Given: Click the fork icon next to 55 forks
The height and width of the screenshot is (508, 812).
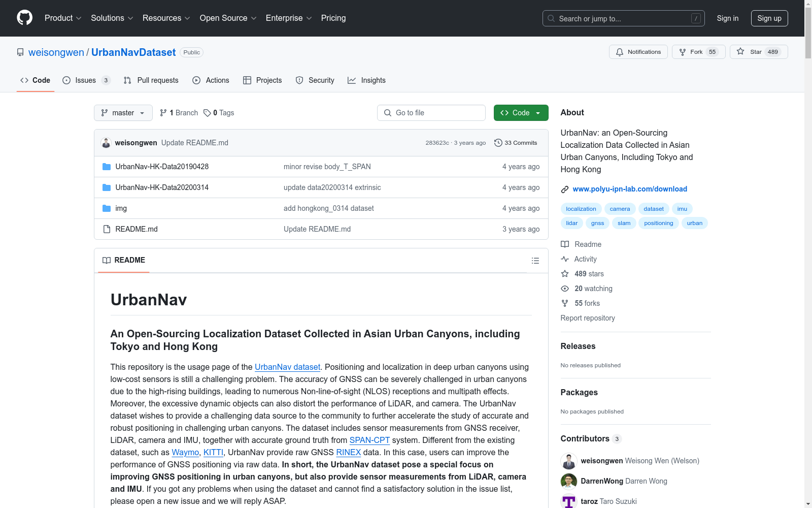Looking at the screenshot, I should pyautogui.click(x=565, y=303).
